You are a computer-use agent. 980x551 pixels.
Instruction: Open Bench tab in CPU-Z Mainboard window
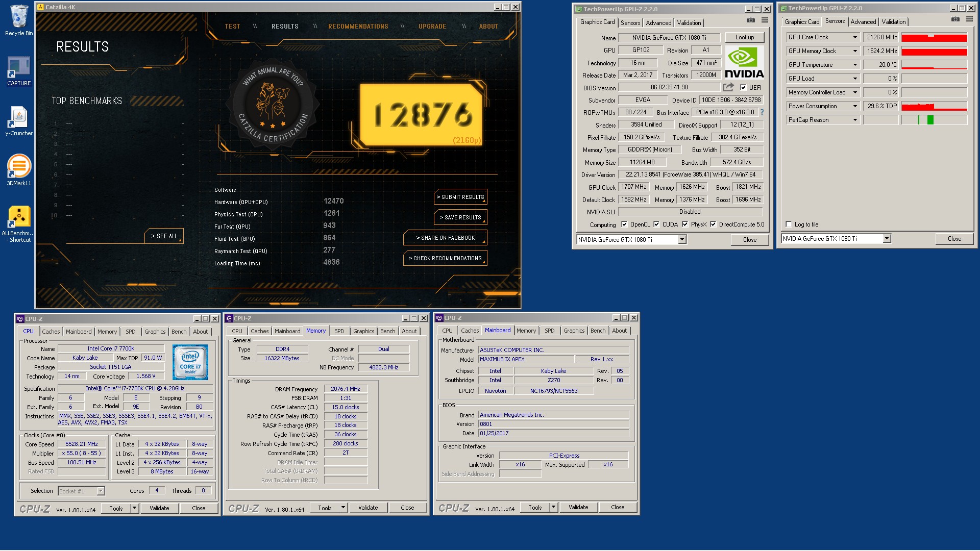tap(598, 331)
